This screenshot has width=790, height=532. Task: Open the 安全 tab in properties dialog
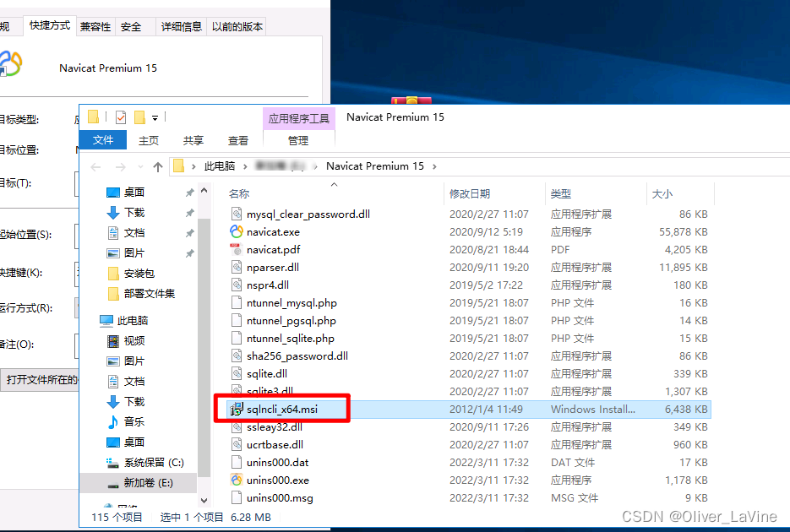point(131,27)
